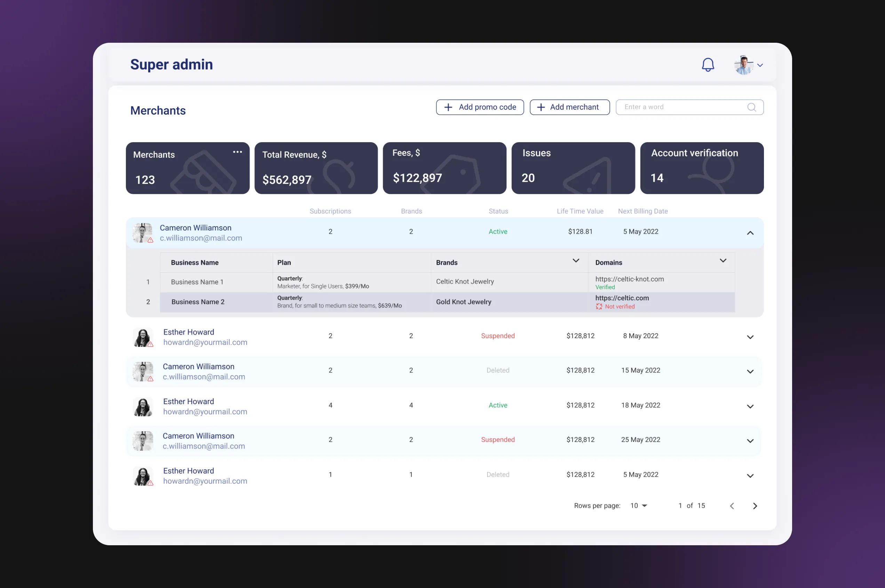This screenshot has height=588, width=885.
Task: Click the search magnifier icon
Action: click(x=751, y=107)
